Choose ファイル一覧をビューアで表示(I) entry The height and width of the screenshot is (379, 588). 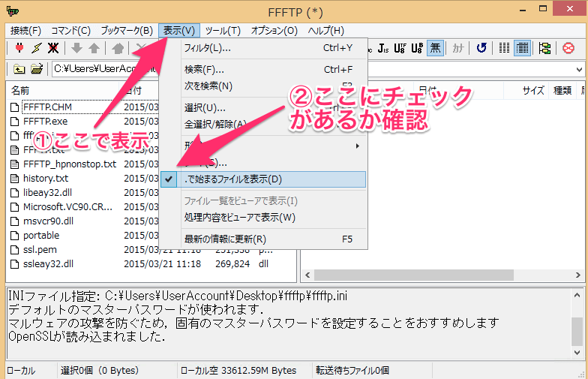click(x=262, y=201)
